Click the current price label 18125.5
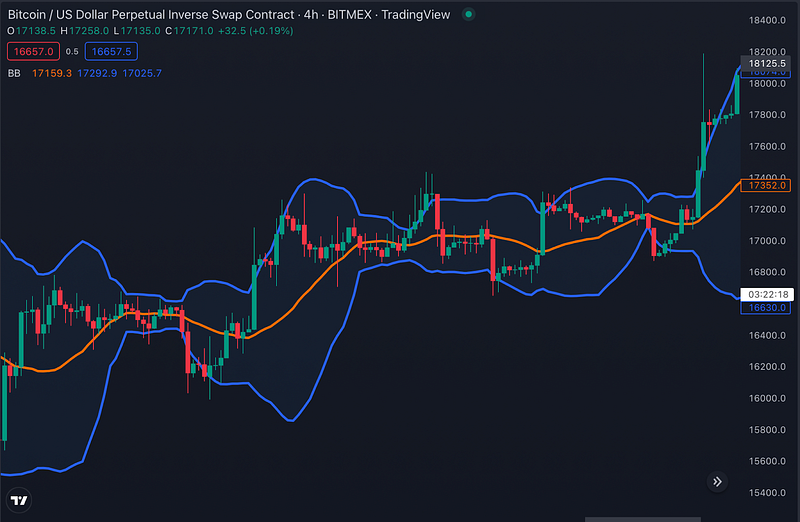Image resolution: width=800 pixels, height=522 pixels. click(x=766, y=64)
